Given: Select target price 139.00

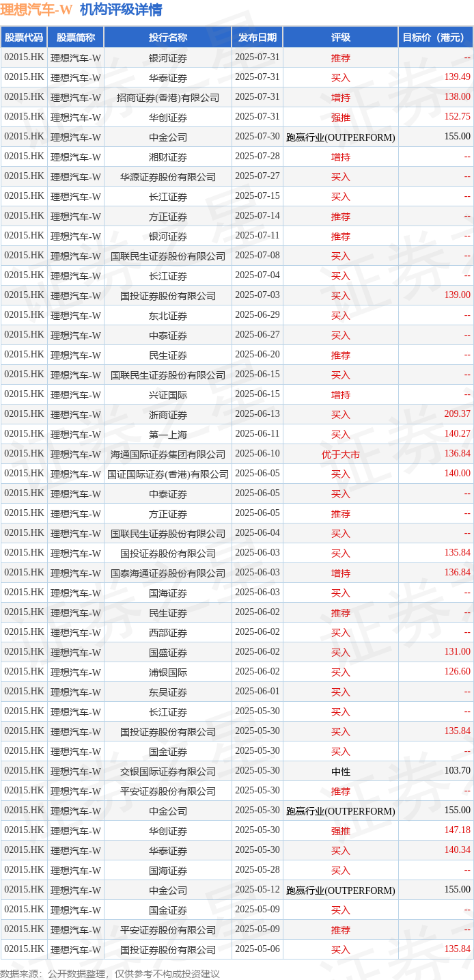Looking at the screenshot, I should [457, 295].
